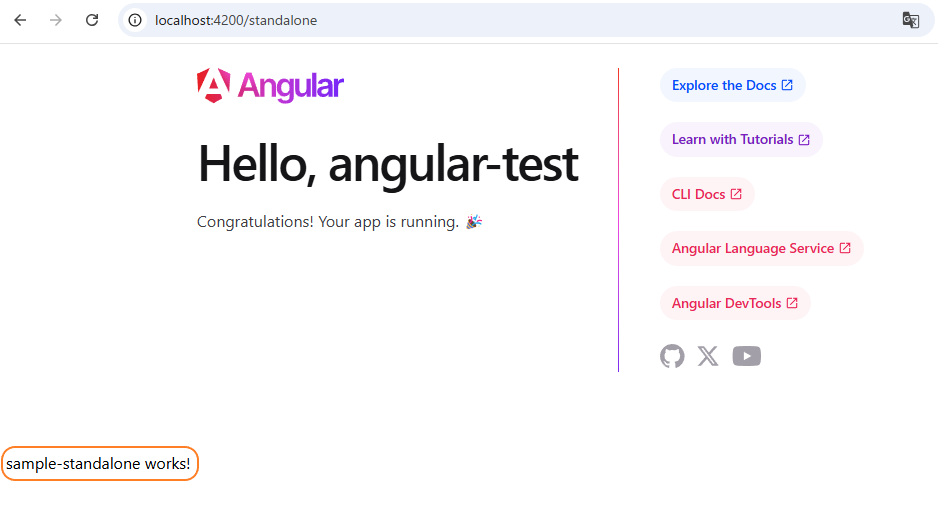
Task: Open Angular Language Service link
Action: (x=762, y=248)
